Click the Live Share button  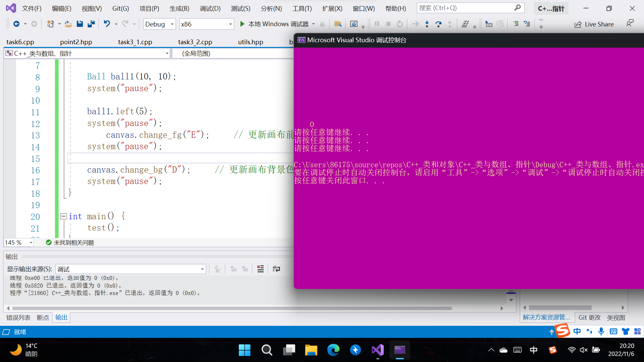(x=594, y=24)
